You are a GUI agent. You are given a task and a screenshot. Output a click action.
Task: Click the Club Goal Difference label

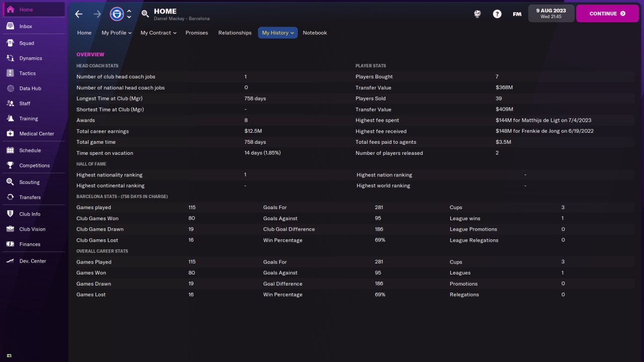(x=289, y=229)
